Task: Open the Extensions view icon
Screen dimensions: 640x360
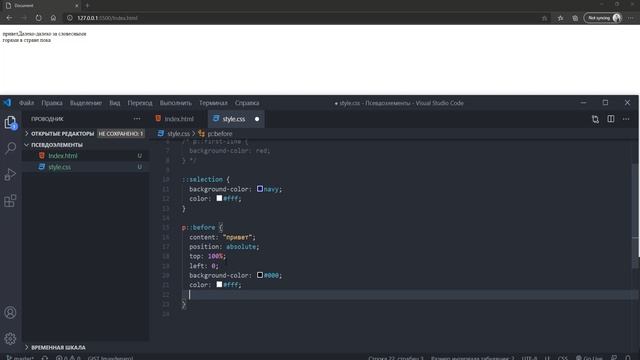Action: point(10,201)
